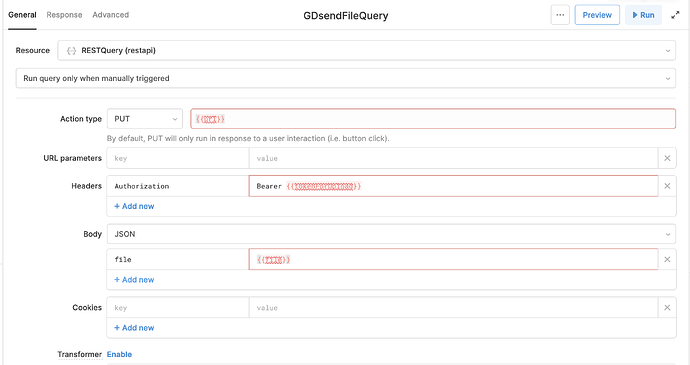The width and height of the screenshot is (690, 365).
Task: Delete the Cookies row with X
Action: 667,308
